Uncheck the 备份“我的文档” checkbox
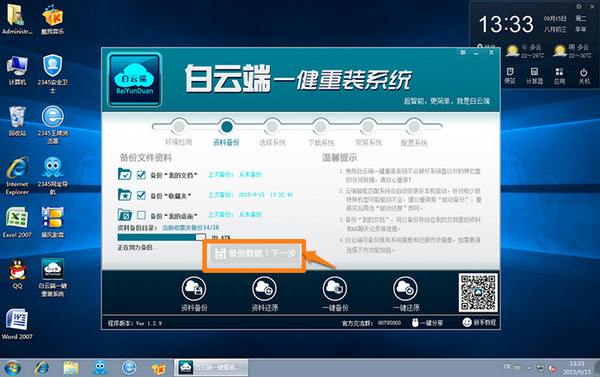The width and height of the screenshot is (600, 377). coord(141,175)
